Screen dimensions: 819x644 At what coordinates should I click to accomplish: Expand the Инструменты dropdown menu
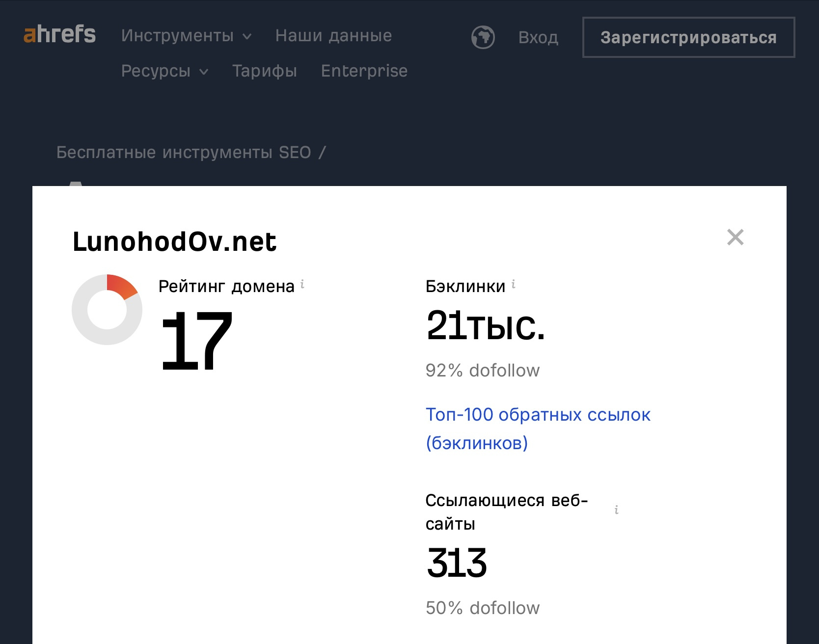point(186,36)
